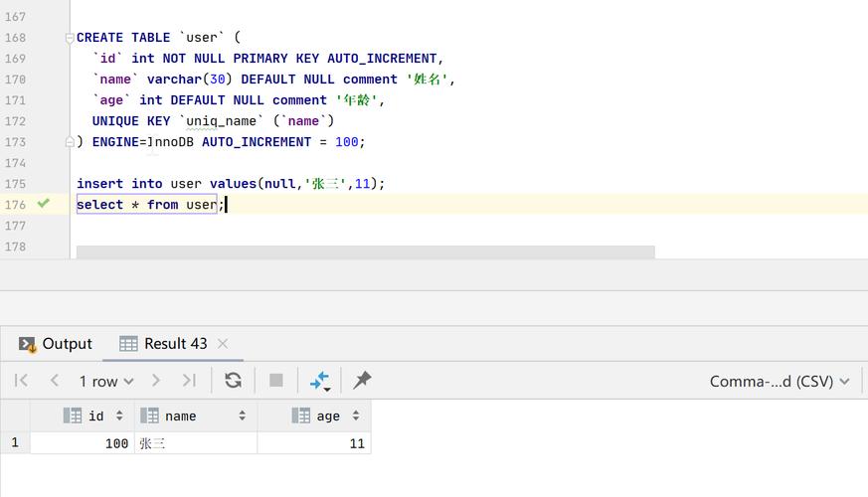This screenshot has width=868, height=497.
Task: Click fold end marker at line 173
Action: [70, 142]
